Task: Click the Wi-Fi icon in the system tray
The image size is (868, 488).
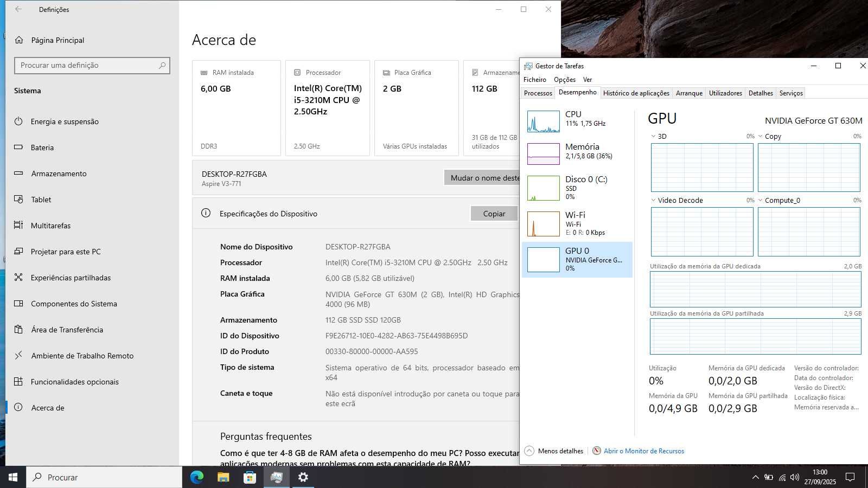Action: click(782, 478)
